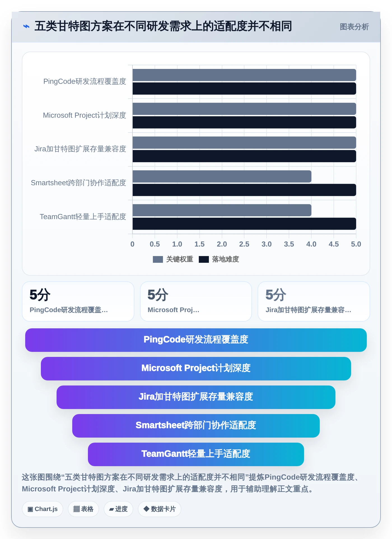Click the chart title 五类甘特图方案
Viewport: 392px width, 539px height.
[x=163, y=26]
